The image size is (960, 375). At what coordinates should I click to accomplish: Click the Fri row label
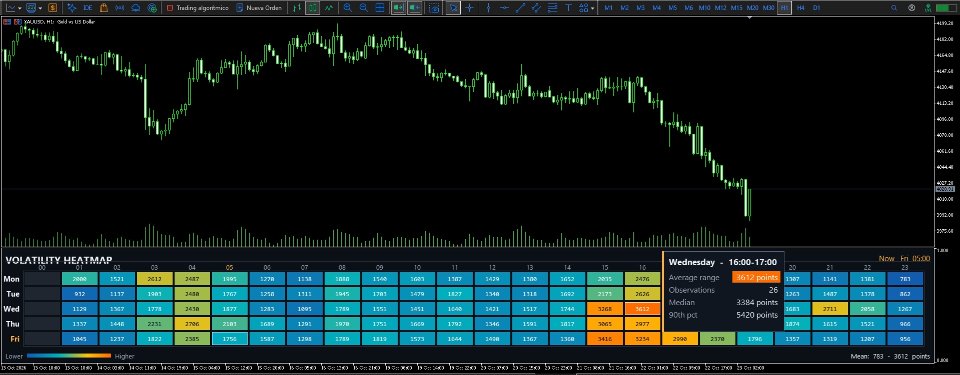click(x=15, y=338)
